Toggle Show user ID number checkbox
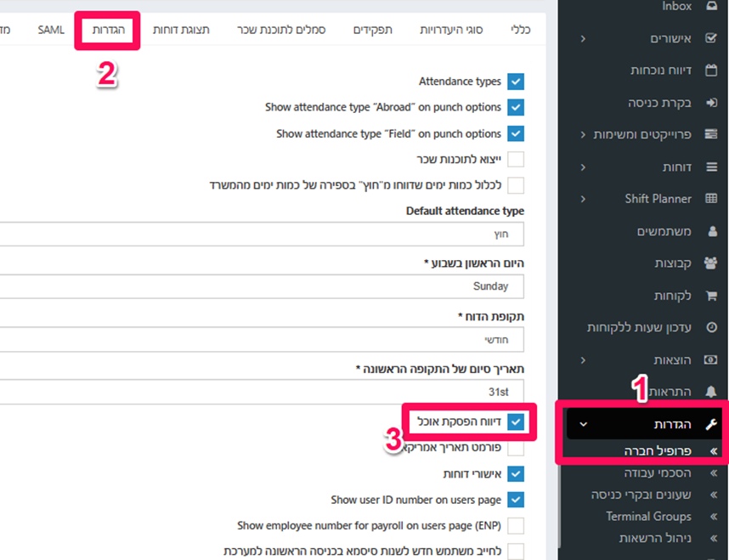The height and width of the screenshot is (560, 729). pyautogui.click(x=516, y=500)
